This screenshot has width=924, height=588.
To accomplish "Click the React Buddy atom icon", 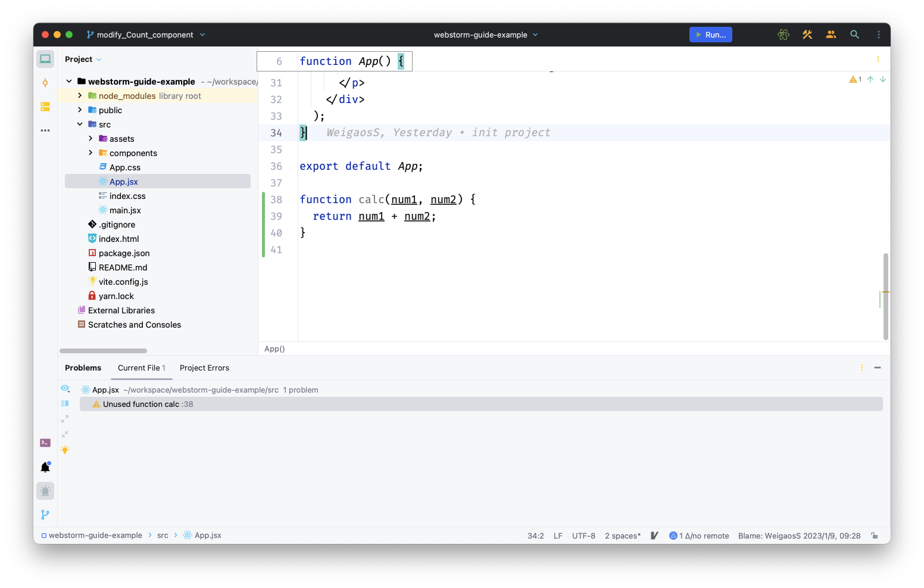I will coord(783,35).
